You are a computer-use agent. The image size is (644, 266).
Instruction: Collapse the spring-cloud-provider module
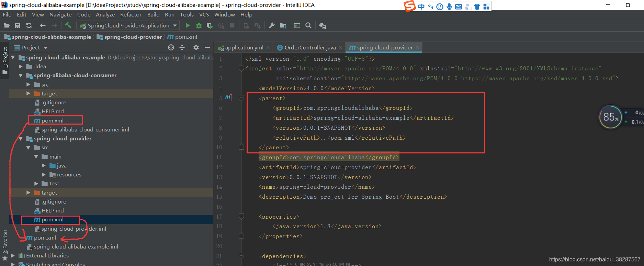(21, 138)
